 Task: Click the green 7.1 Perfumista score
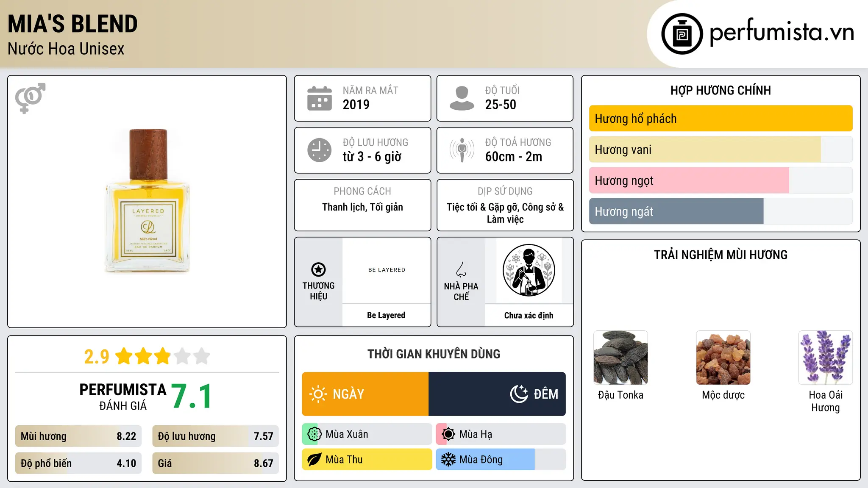click(x=192, y=396)
